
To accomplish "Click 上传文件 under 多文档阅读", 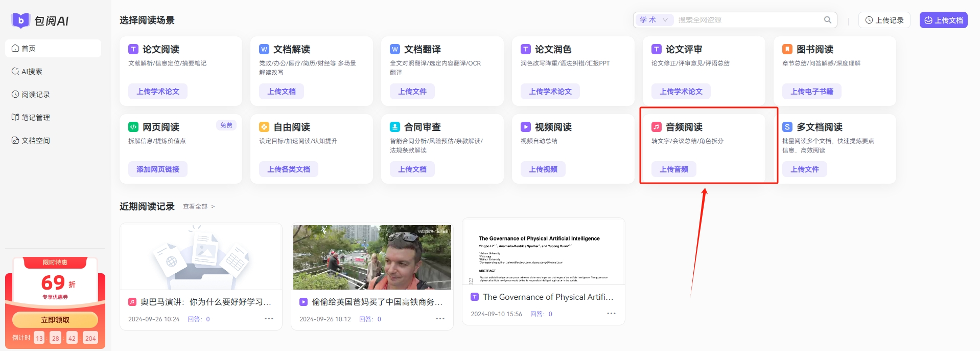I will (805, 169).
